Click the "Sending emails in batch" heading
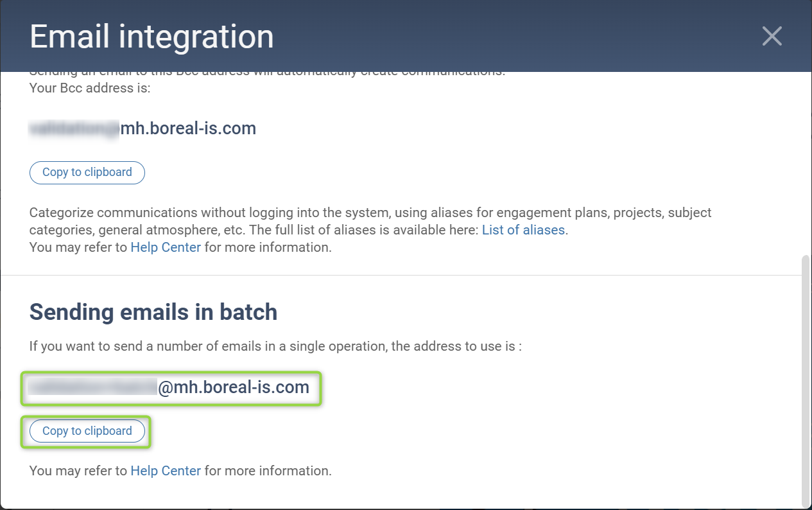Viewport: 812px width, 510px height. pyautogui.click(x=153, y=312)
